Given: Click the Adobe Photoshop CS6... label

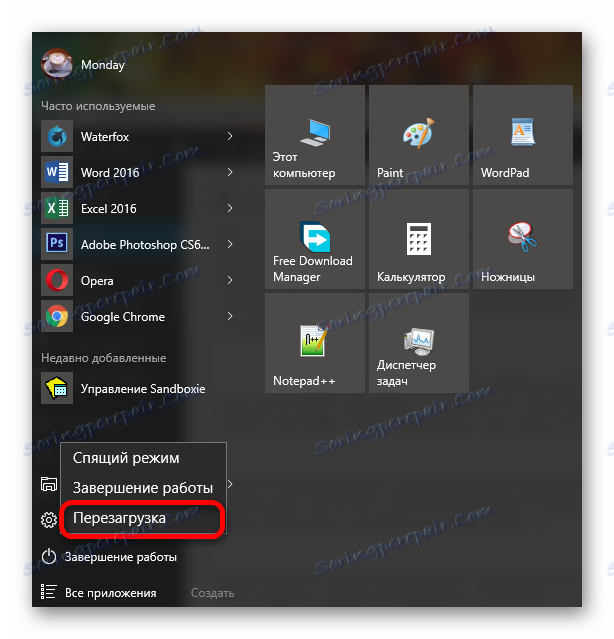Looking at the screenshot, I should tap(145, 245).
